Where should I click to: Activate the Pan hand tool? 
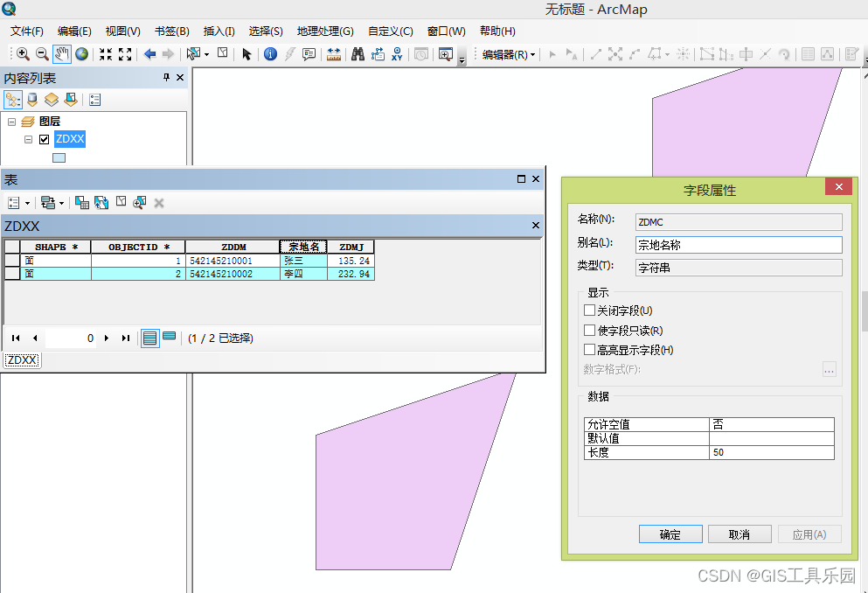62,53
